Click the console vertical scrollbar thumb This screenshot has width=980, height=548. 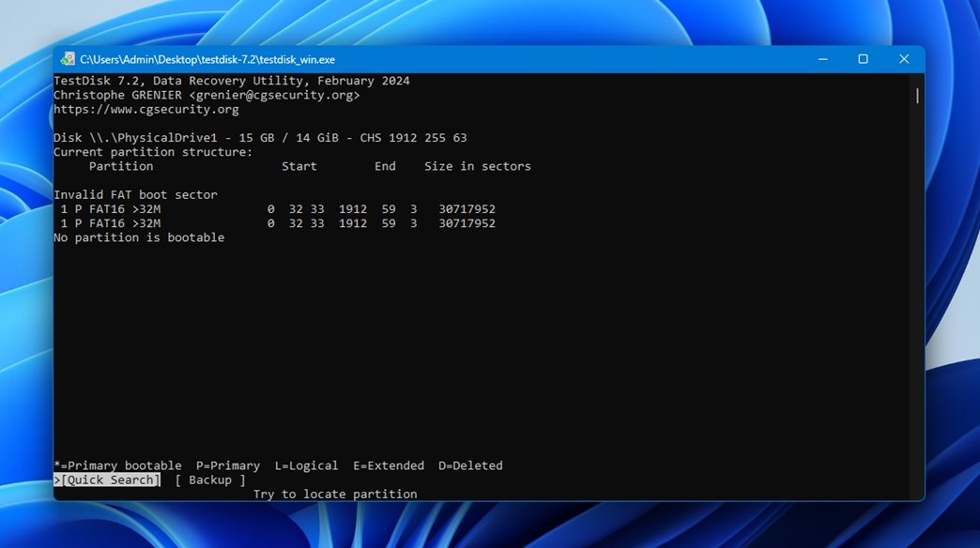[x=917, y=96]
